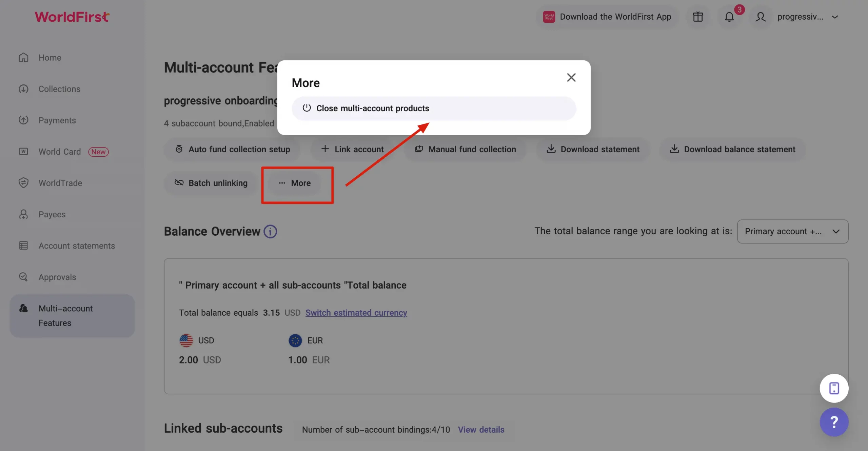Click Download the WorldFirst App banner
The height and width of the screenshot is (451, 868).
coord(607,17)
